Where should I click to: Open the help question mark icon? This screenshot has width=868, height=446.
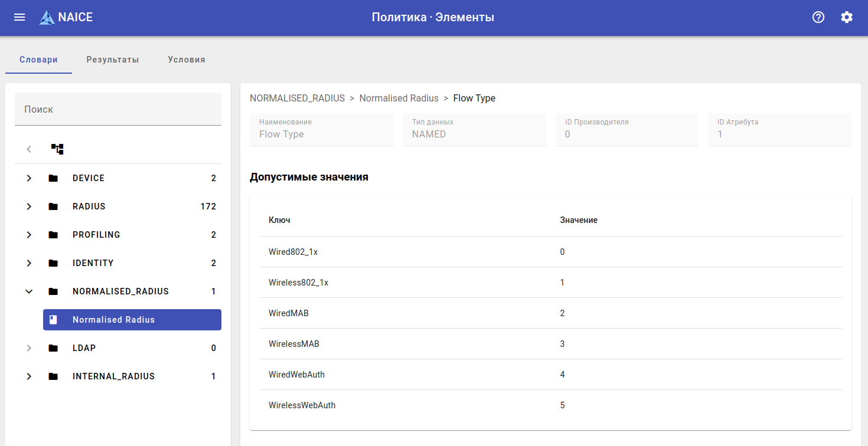(818, 17)
